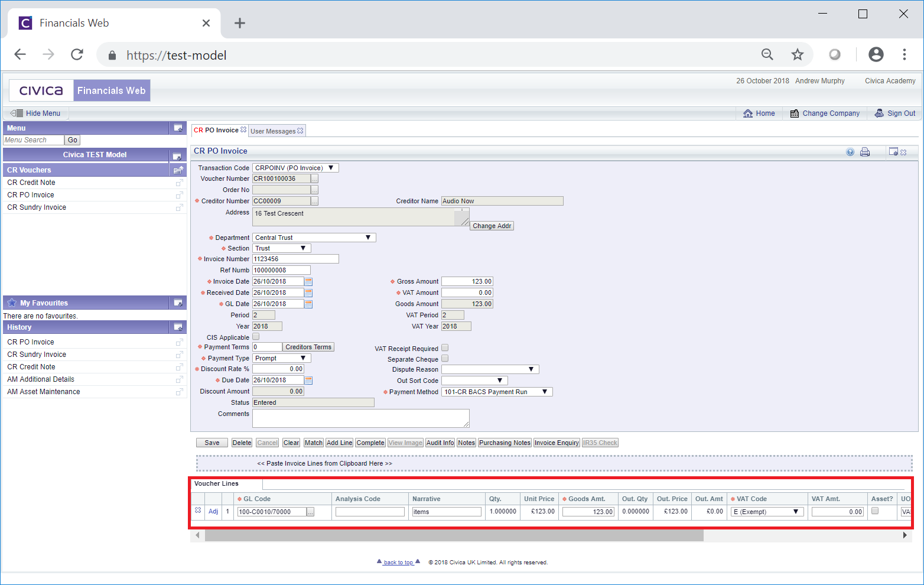Open Out Sort Code dropdown
The height and width of the screenshot is (585, 924).
point(474,381)
